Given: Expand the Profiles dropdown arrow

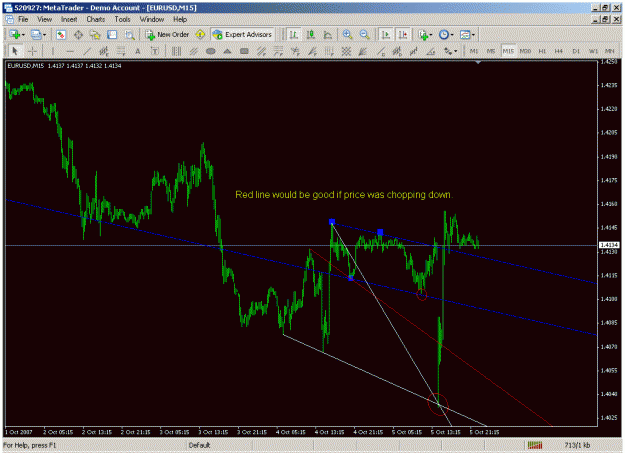Looking at the screenshot, I should 45,35.
